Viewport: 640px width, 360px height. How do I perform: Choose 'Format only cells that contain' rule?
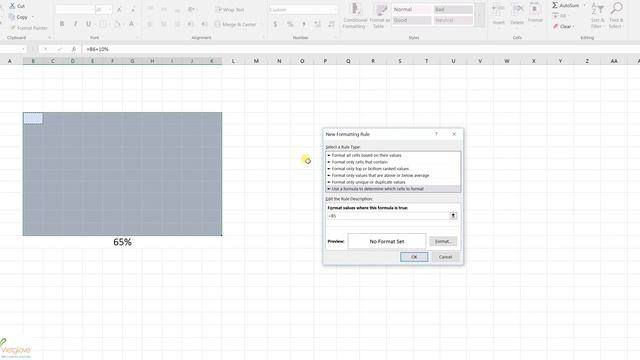click(x=393, y=162)
